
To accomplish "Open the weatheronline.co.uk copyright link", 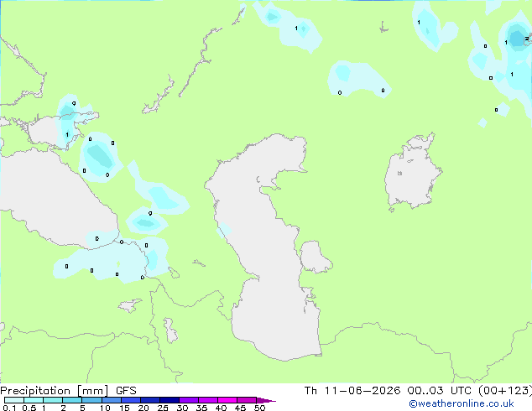I will click(x=462, y=403).
